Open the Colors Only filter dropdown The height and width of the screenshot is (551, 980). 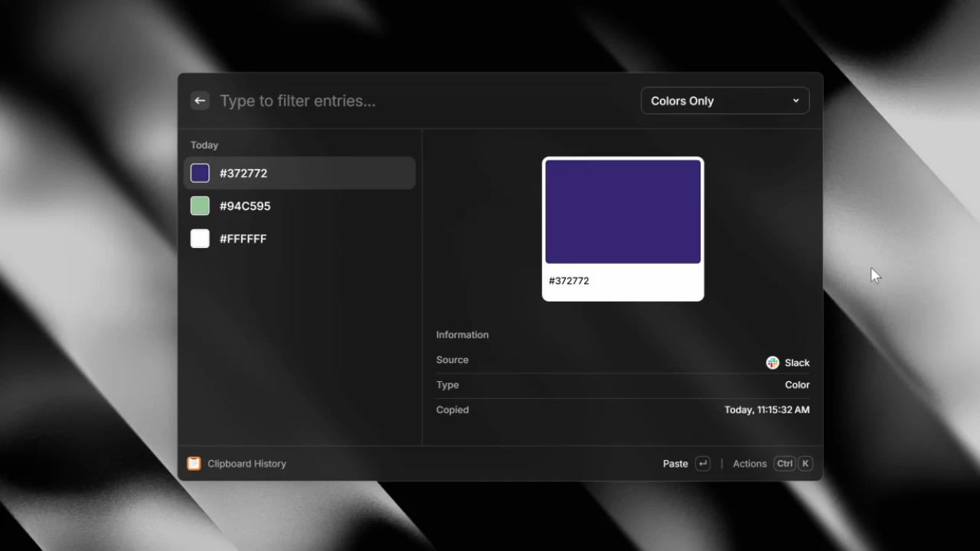[x=724, y=100]
